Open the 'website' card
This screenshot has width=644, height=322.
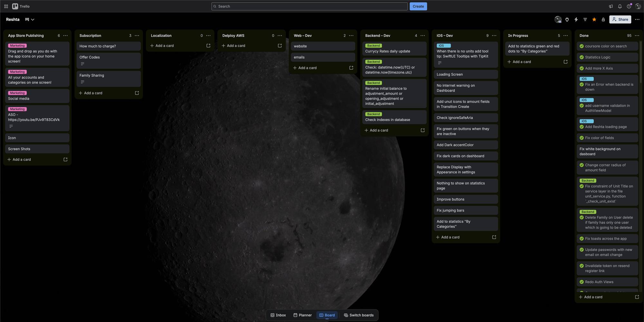(323, 46)
